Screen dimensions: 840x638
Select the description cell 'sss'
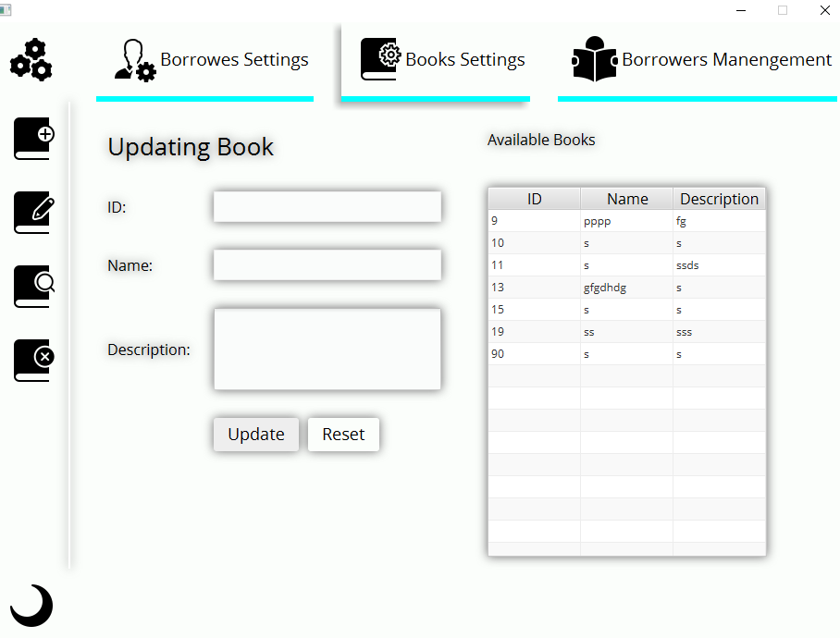click(x=719, y=332)
